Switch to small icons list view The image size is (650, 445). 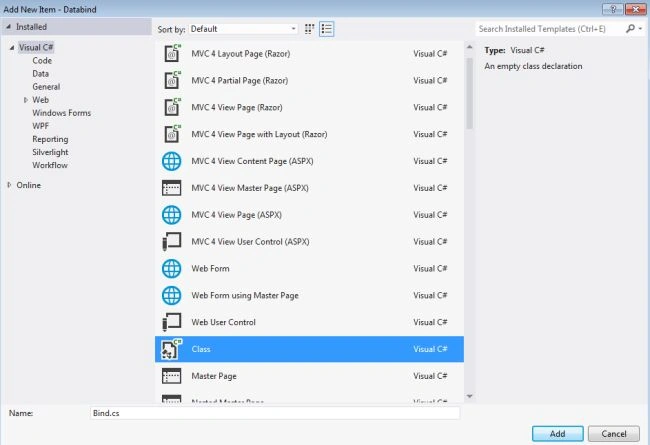(x=327, y=29)
